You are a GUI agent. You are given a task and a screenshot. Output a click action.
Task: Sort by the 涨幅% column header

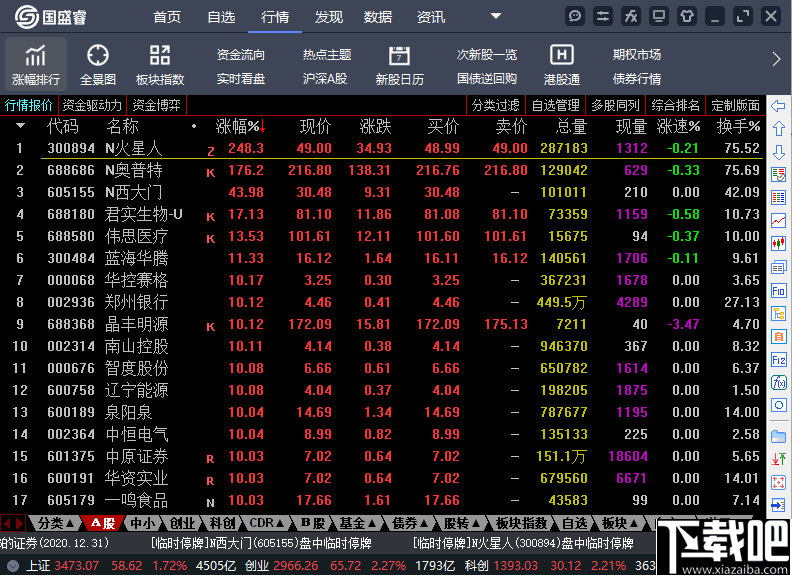240,126
